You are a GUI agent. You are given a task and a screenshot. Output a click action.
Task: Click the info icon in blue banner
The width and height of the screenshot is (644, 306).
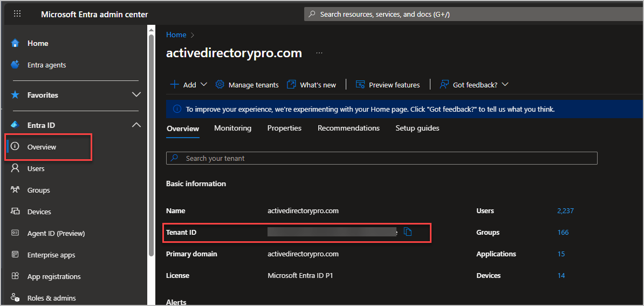coord(177,109)
